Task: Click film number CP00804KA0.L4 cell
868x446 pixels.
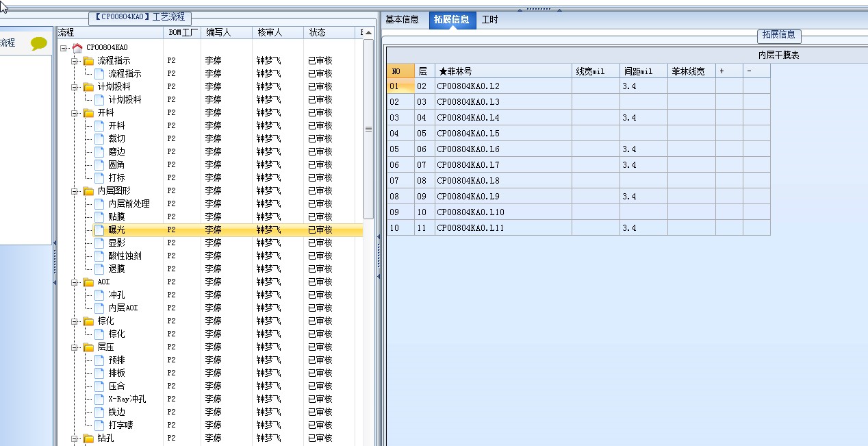Action: click(503, 118)
